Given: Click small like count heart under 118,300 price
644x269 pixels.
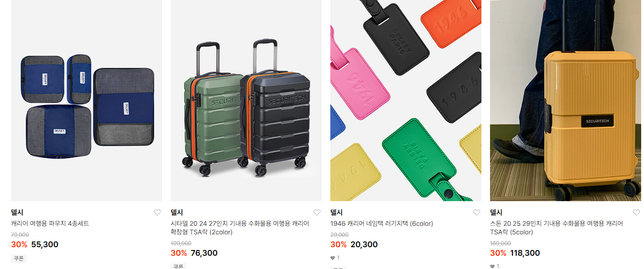Looking at the screenshot, I should click(492, 266).
